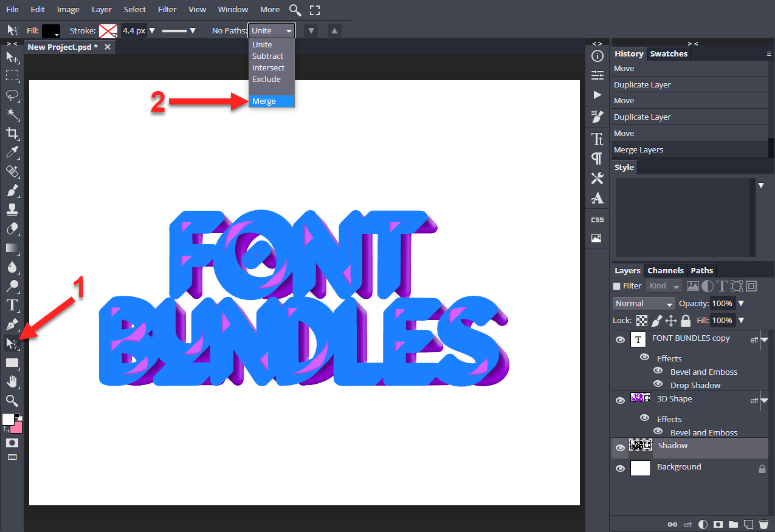Open the Paragraph panel icon
The height and width of the screenshot is (532, 775).
[x=598, y=159]
